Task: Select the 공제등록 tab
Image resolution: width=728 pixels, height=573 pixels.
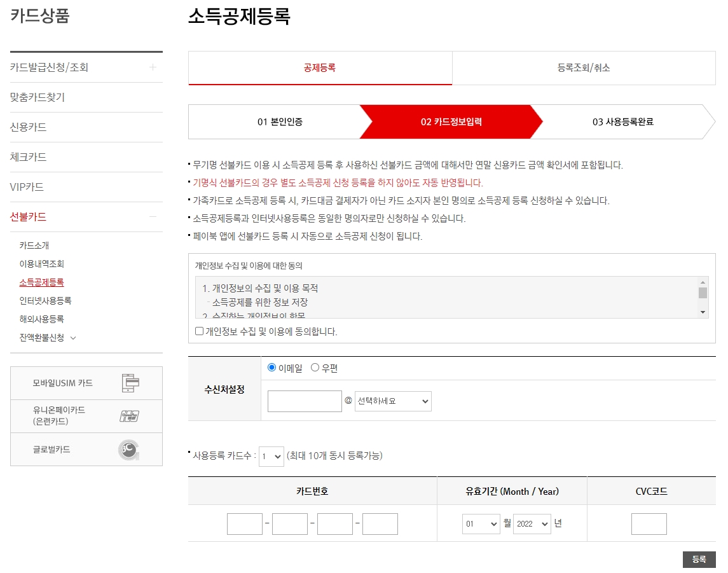Action: tap(319, 67)
